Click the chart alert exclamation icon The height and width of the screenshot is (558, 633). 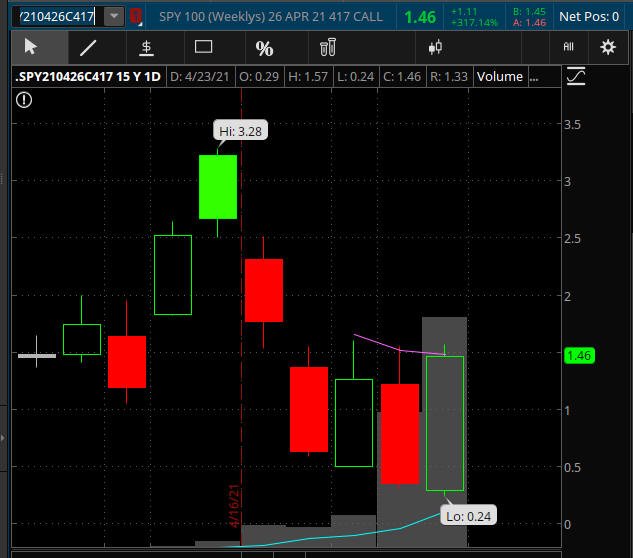coord(24,100)
